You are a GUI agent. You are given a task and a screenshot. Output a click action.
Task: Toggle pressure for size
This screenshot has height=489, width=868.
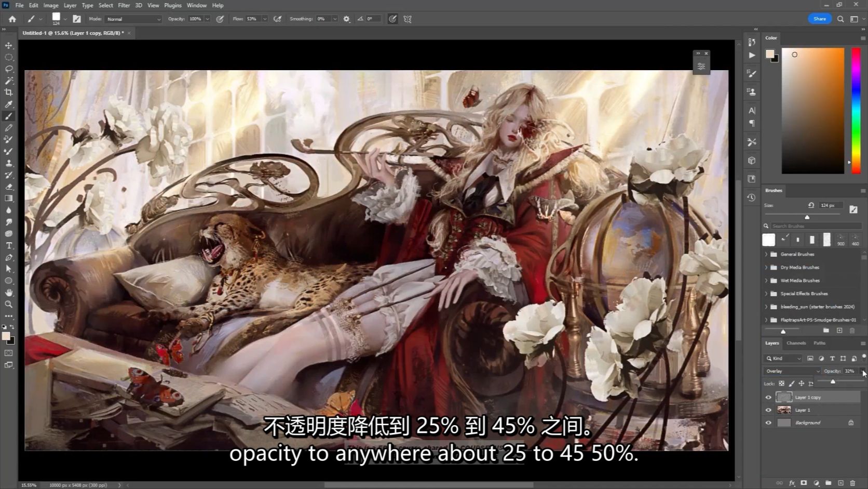(393, 19)
